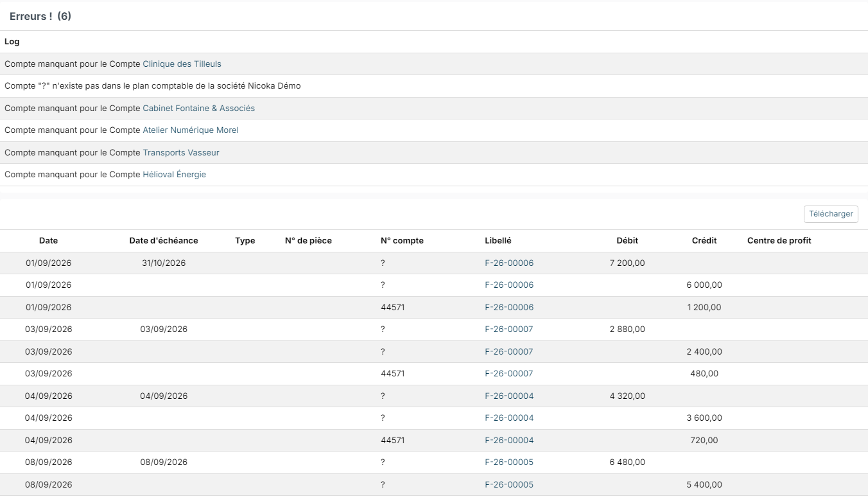Select the 1 200,00 credit amount
868x501 pixels.
pyautogui.click(x=704, y=307)
